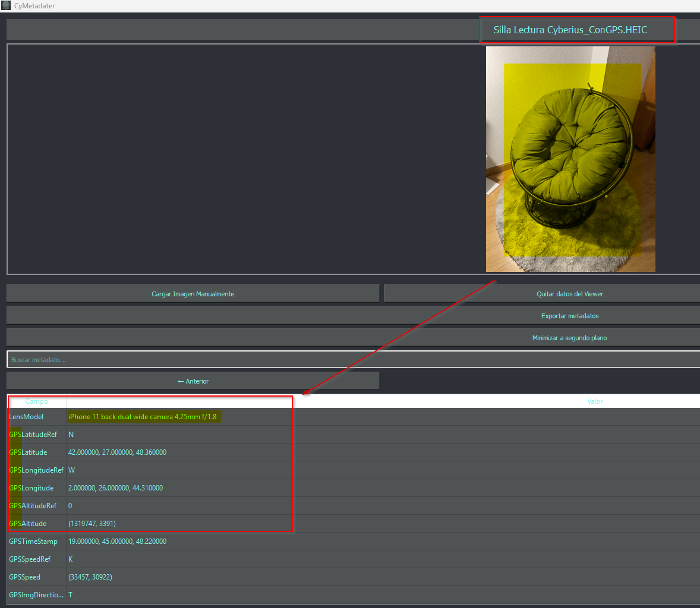This screenshot has width=700, height=608.
Task: Focus the Buscar metadato search field
Action: (x=353, y=360)
